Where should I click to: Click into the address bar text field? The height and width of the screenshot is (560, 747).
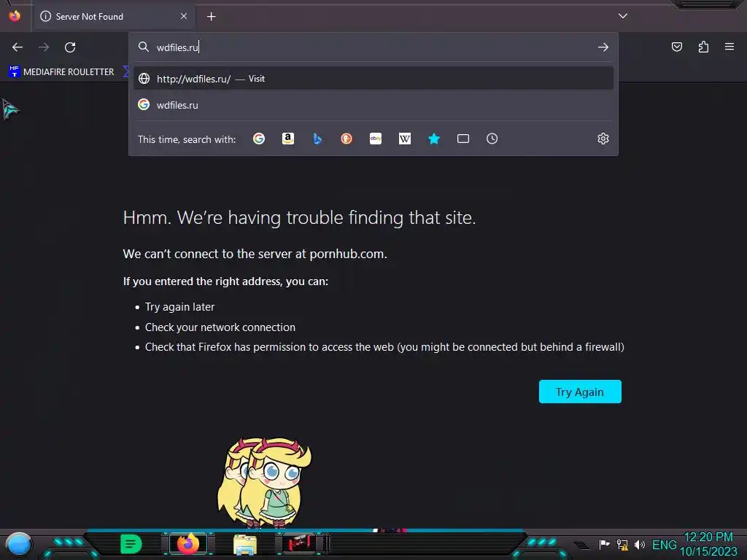[x=373, y=47]
